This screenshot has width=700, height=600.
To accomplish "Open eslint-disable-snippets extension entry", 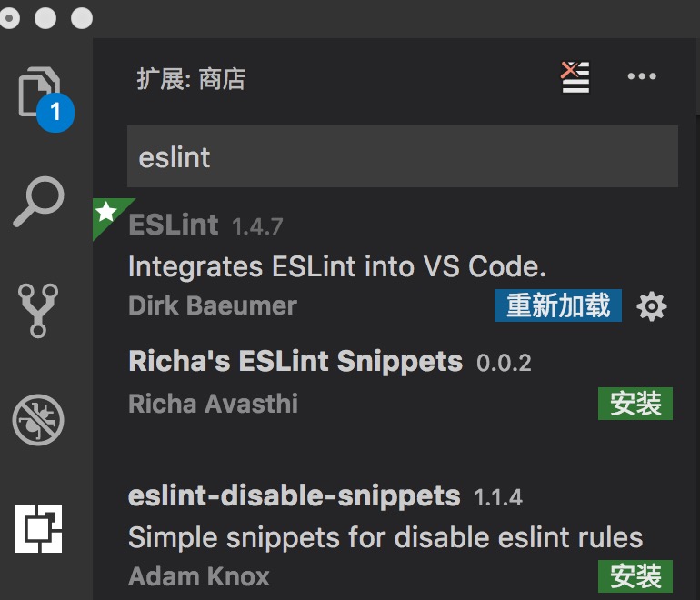I will coord(294,495).
